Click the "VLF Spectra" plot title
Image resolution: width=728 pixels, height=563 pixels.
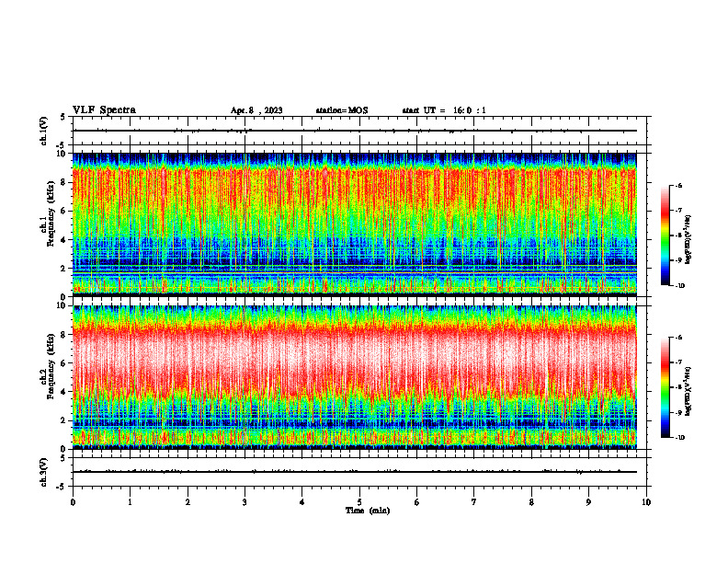pos(104,110)
